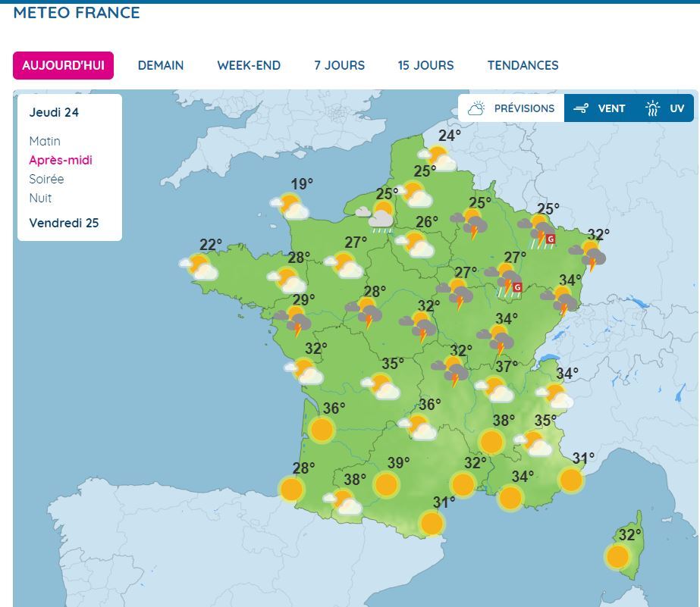This screenshot has width=700, height=607.
Task: Click the partly cloudy icon in the far north under 24°
Action: (x=438, y=158)
